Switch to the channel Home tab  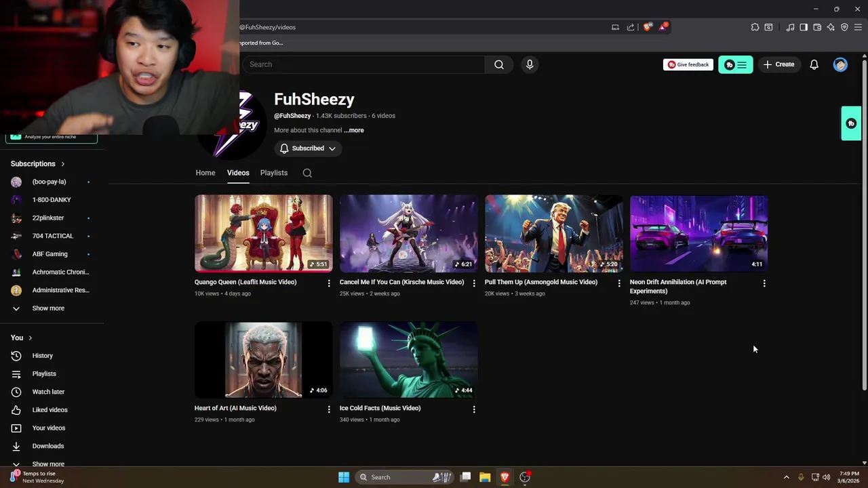point(205,173)
